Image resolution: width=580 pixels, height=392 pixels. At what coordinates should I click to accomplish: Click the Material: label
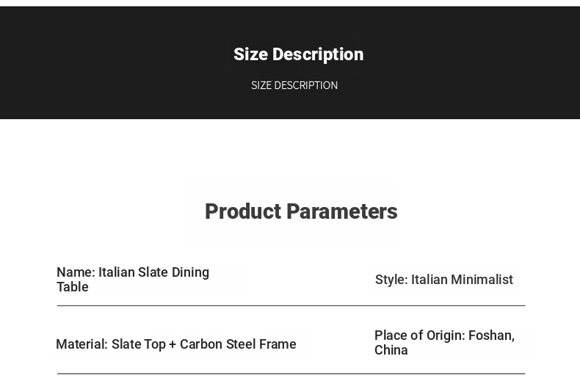(x=81, y=344)
